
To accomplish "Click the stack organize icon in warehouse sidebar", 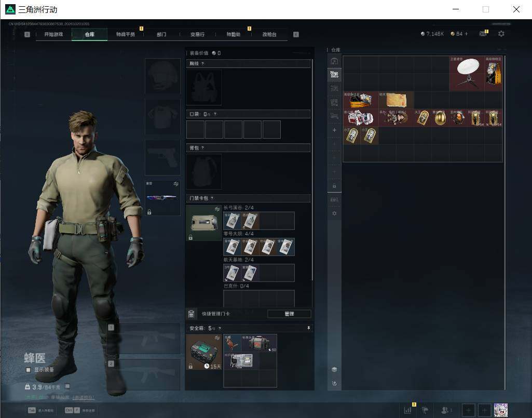I will (x=334, y=369).
